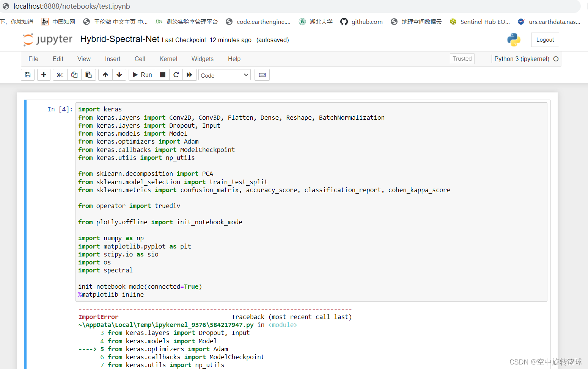Open the 王伦澈 中文主页 bookmark
588x369 pixels.
point(115,22)
